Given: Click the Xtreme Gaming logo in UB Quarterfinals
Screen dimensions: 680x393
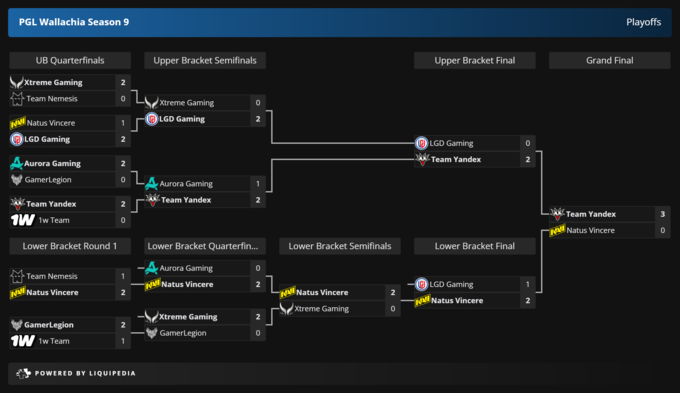Looking at the screenshot, I should (17, 82).
